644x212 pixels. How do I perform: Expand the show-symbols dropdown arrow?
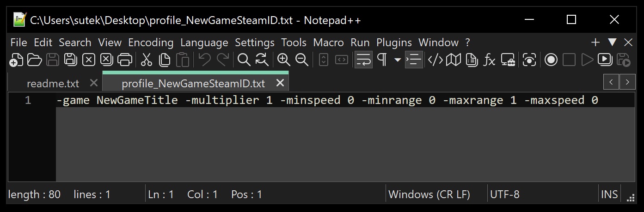tap(397, 60)
